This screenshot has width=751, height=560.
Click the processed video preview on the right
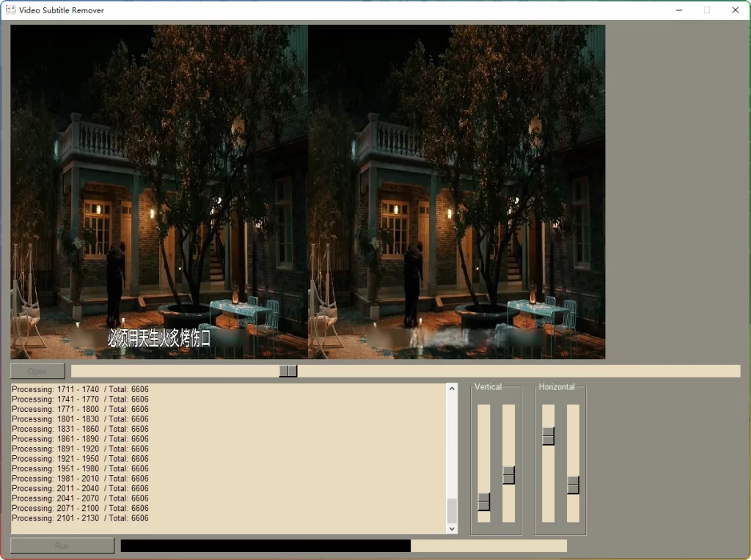tap(458, 191)
